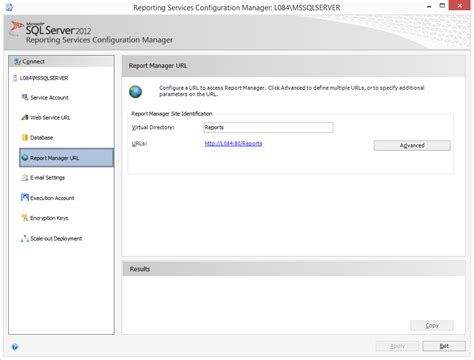474x360 pixels.
Task: Open Scale-out Deployment page
Action: 56,239
